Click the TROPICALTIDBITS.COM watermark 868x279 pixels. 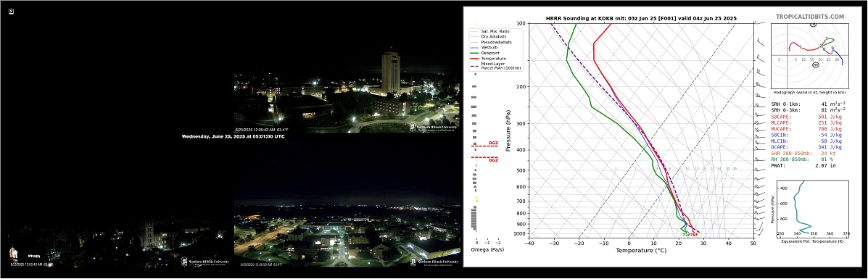point(810,17)
